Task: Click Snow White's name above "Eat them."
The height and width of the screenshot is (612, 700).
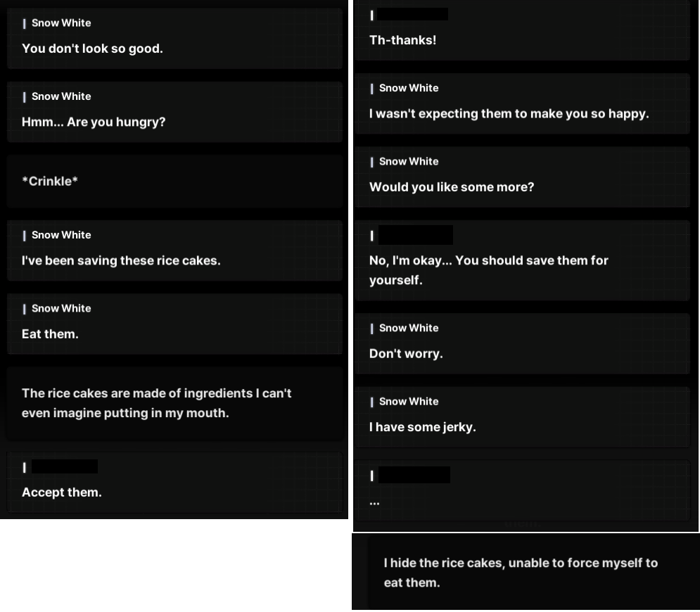Action: pyautogui.click(x=61, y=308)
